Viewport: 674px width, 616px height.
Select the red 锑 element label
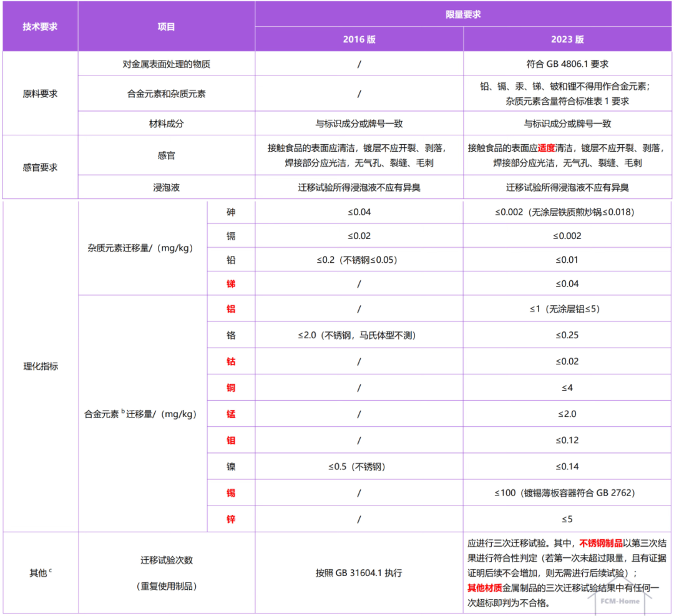[232, 283]
